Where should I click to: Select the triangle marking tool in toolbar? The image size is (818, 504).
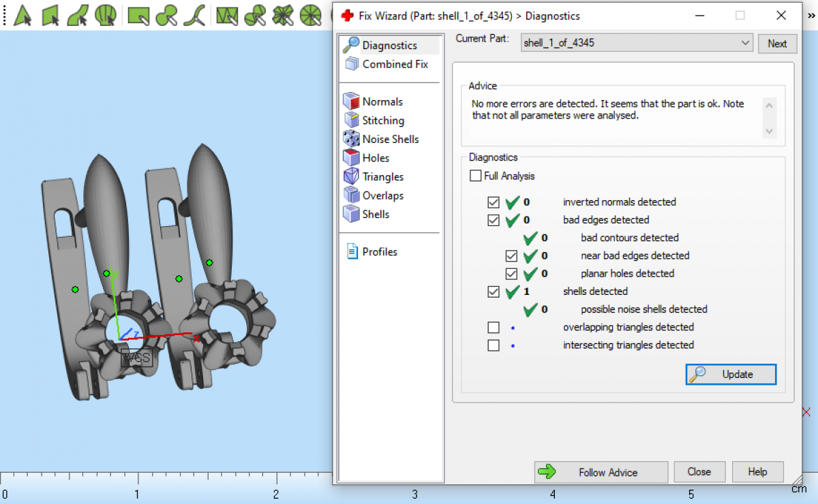(x=22, y=15)
